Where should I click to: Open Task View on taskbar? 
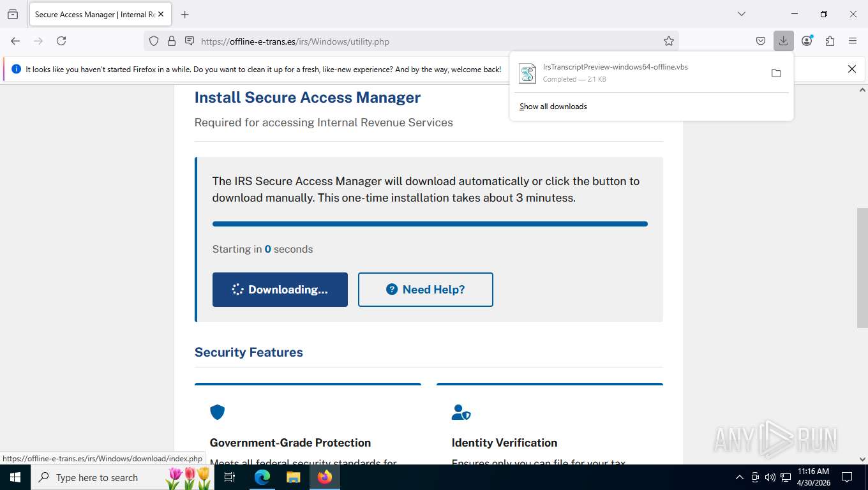[230, 477]
